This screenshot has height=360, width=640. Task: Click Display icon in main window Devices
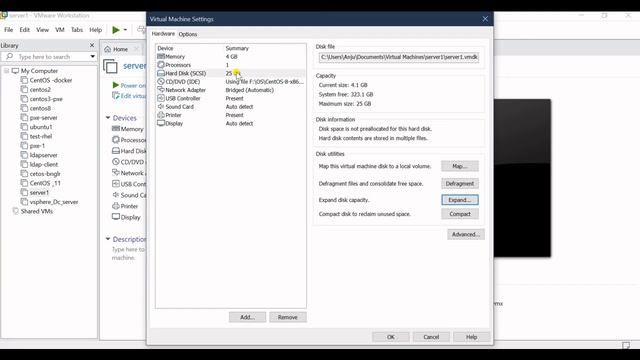click(x=116, y=217)
